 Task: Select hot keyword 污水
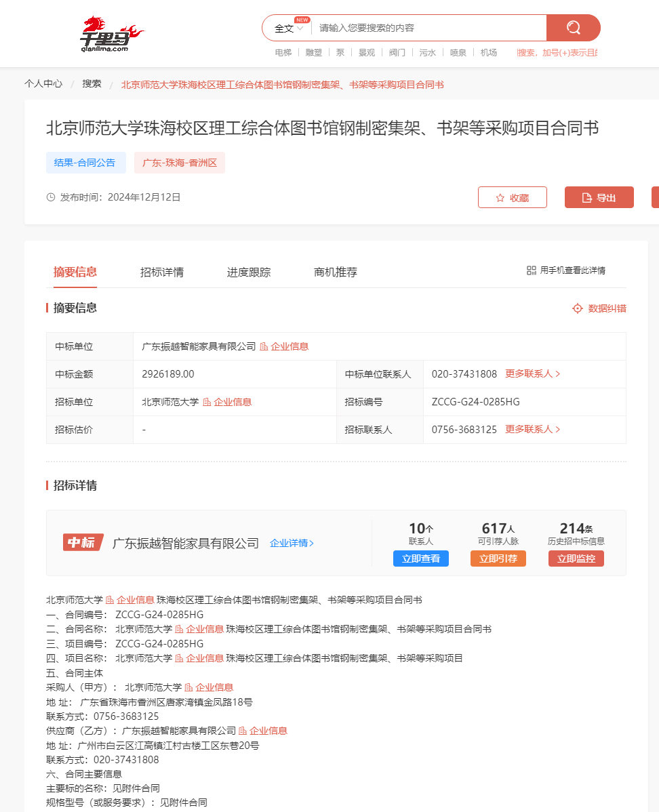coord(427,52)
